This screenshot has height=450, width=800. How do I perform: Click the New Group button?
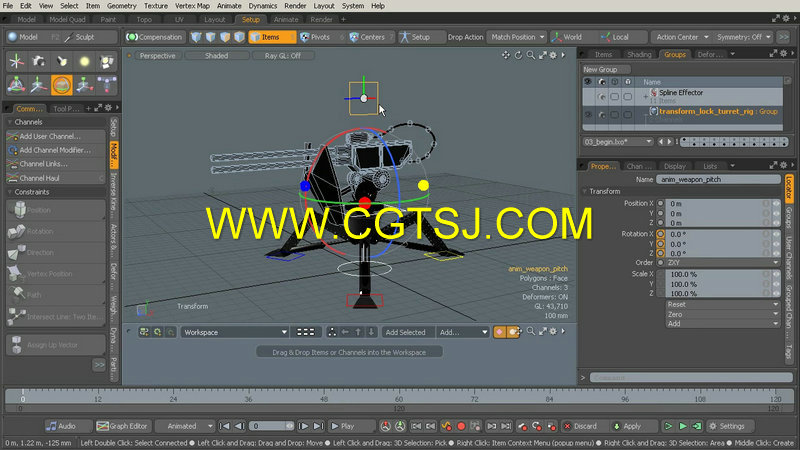click(605, 69)
